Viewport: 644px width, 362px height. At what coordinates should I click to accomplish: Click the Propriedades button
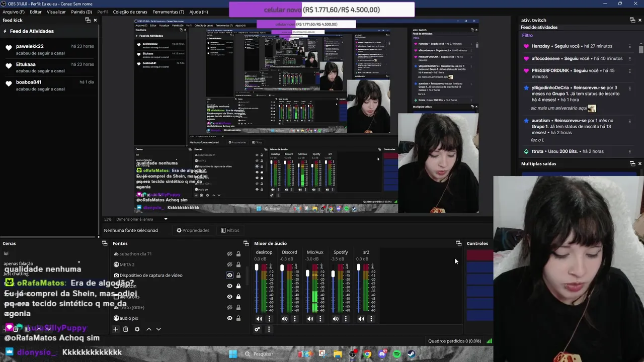(193, 230)
